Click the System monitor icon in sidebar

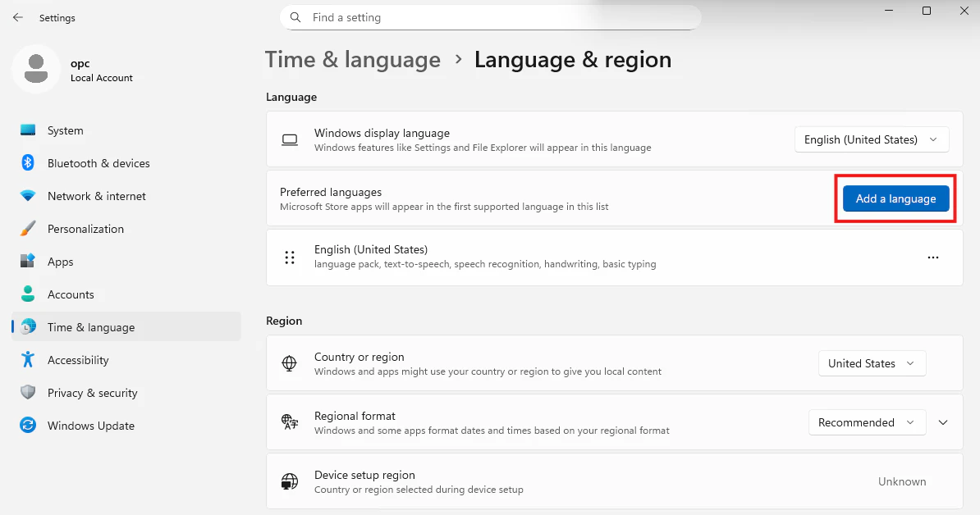pos(28,130)
